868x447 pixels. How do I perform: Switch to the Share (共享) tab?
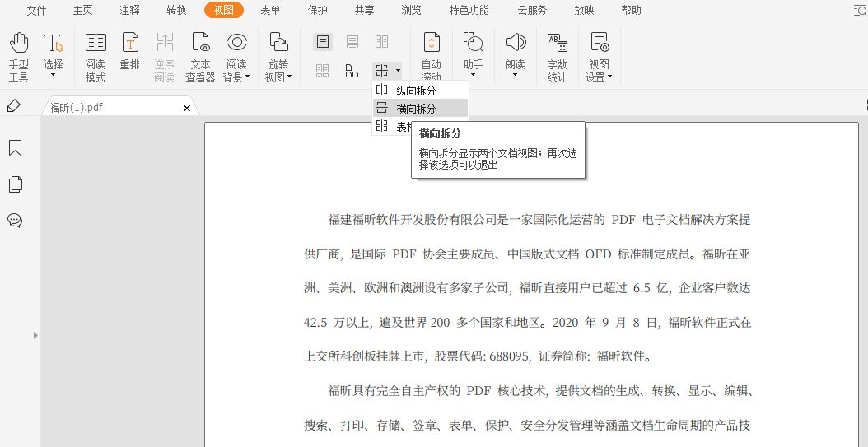point(365,10)
